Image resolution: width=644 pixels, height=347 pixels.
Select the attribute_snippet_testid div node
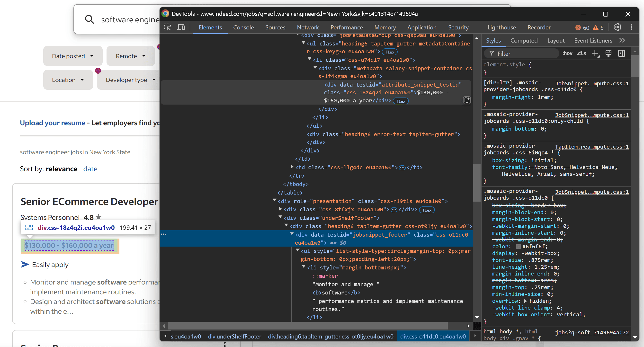pyautogui.click(x=316, y=92)
